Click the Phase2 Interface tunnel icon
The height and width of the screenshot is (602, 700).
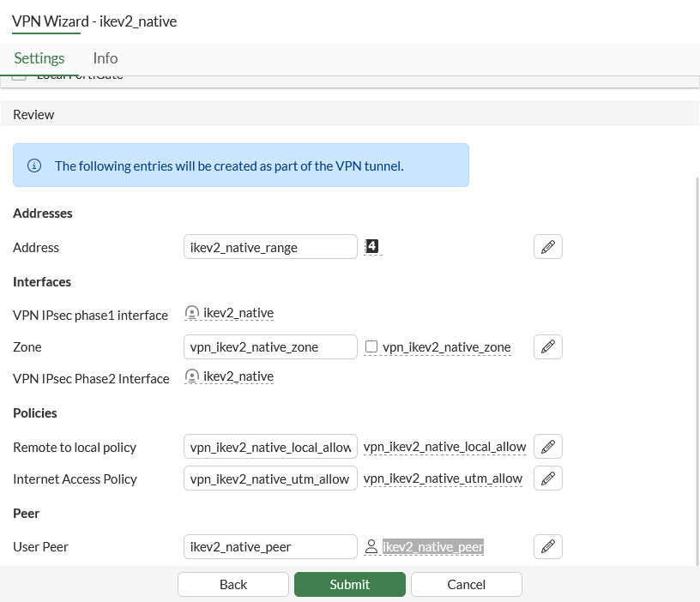pyautogui.click(x=192, y=376)
